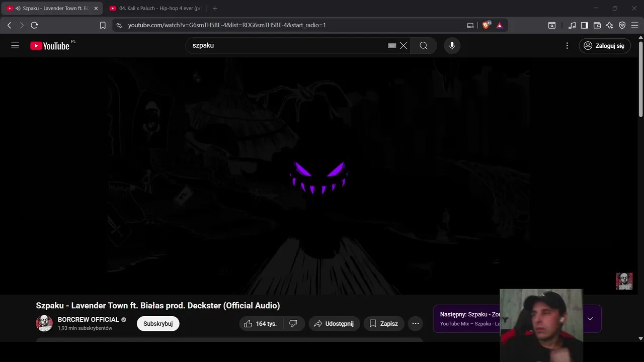This screenshot has height=362, width=644.
Task: Clear the search text with X
Action: click(404, 46)
